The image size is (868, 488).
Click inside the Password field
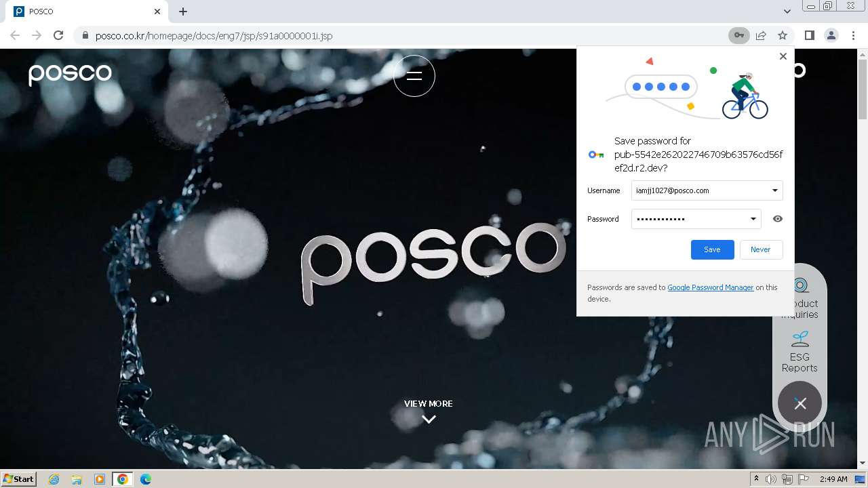[x=696, y=219]
